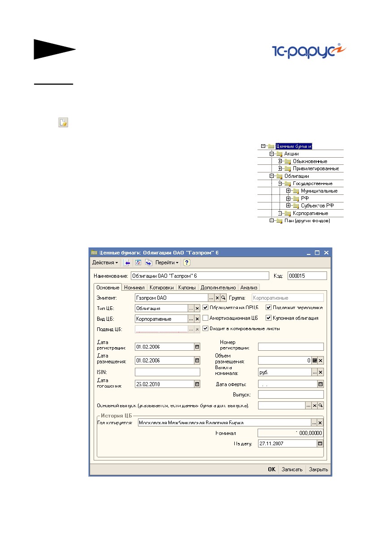Click the Код input field
Screen dimensions: 392x555
coord(307,276)
